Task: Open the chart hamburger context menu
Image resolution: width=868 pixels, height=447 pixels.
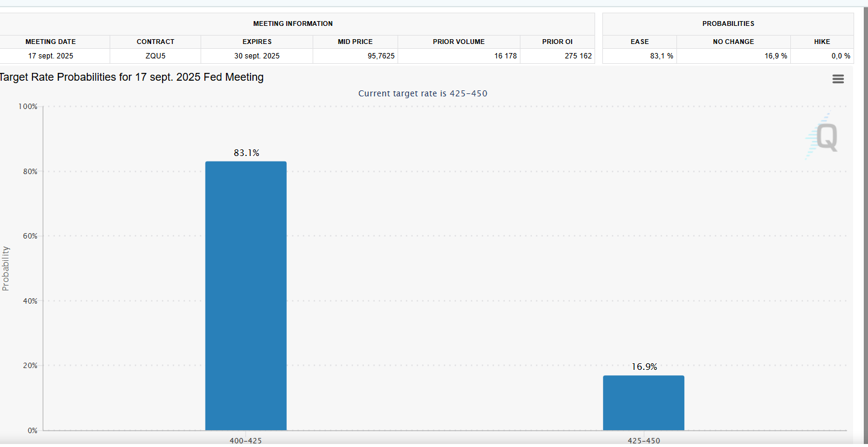Action: [838, 79]
